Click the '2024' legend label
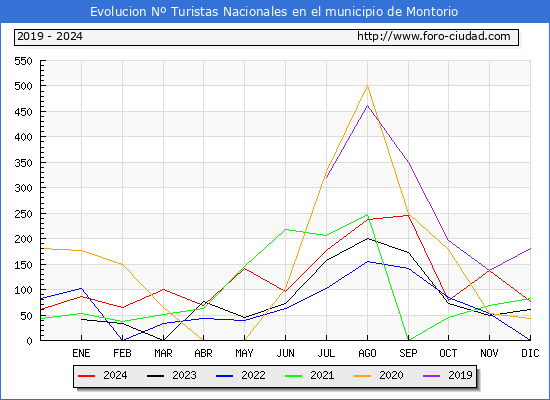Viewport: 550px width, 400px height. 115,375
